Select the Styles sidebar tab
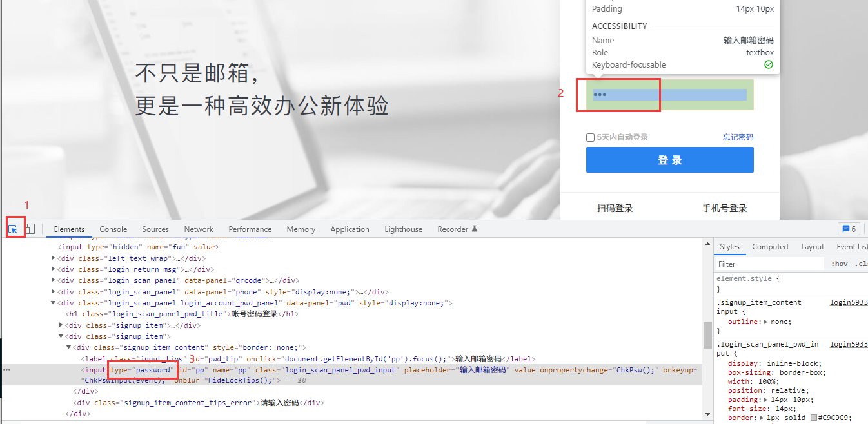This screenshot has width=868, height=424. pos(729,247)
